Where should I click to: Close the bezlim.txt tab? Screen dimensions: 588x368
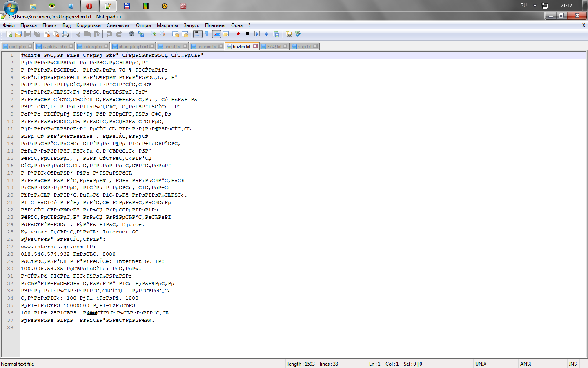pyautogui.click(x=255, y=46)
